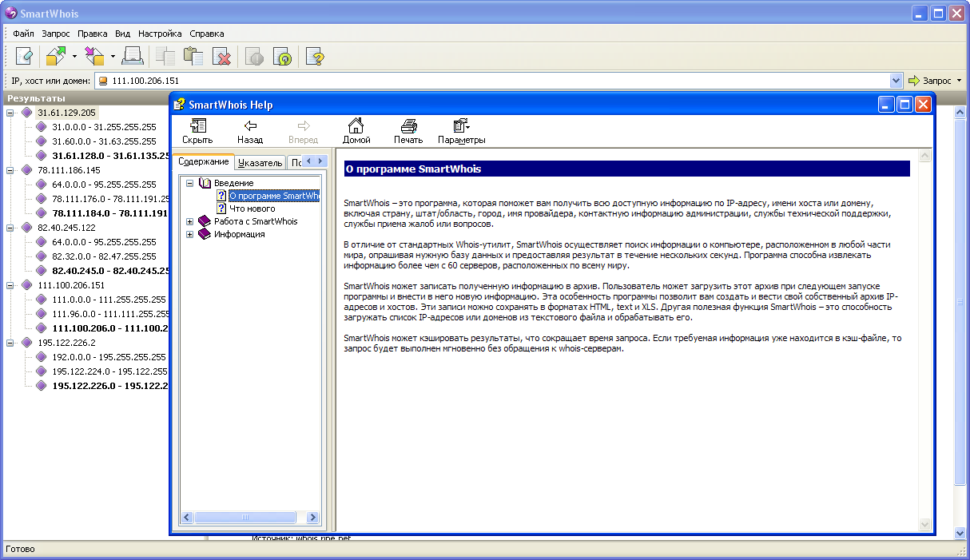The height and width of the screenshot is (560, 970).
Task: Click the help tabs scroll-right arrow
Action: pos(320,161)
